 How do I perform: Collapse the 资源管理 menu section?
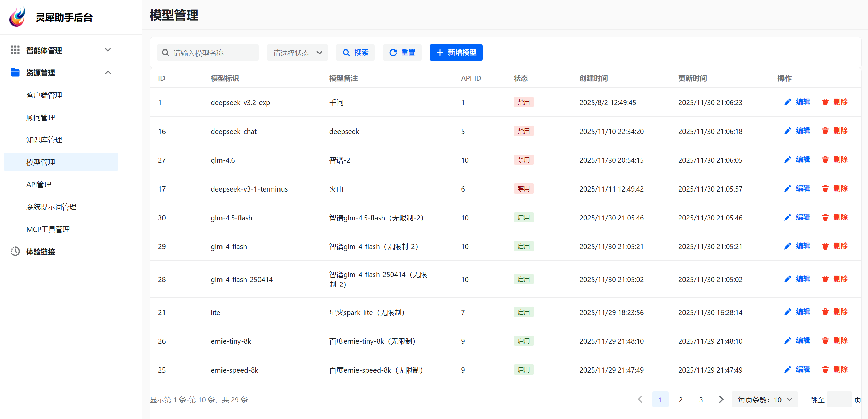point(108,73)
